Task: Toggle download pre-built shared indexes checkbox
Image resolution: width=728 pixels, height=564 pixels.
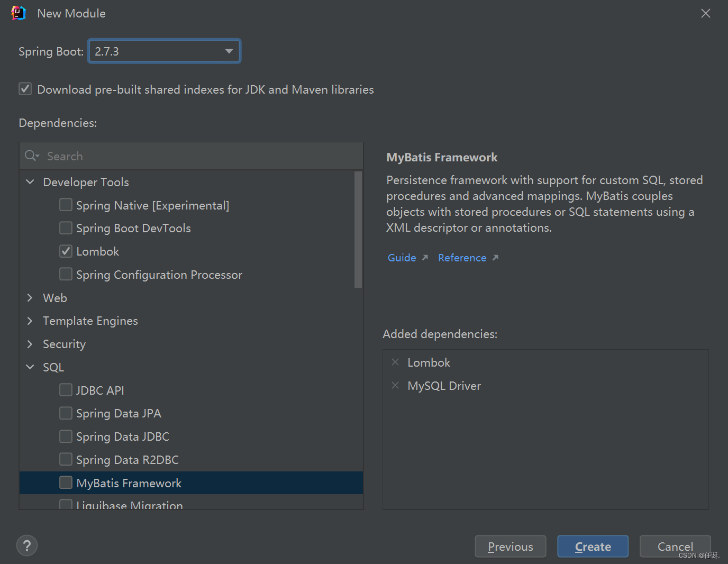Action: click(25, 89)
